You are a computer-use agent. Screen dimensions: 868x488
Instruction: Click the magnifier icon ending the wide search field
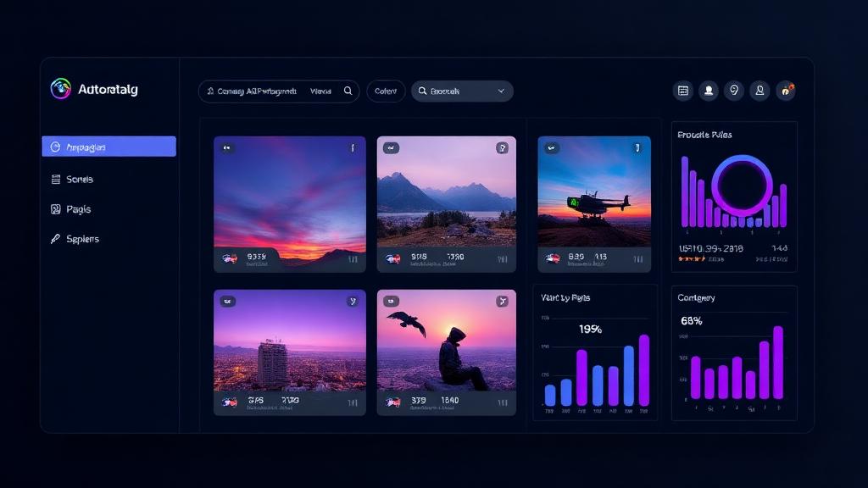(x=348, y=91)
